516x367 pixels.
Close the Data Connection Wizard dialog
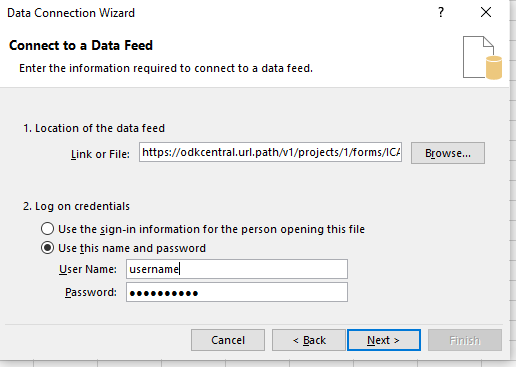(486, 13)
